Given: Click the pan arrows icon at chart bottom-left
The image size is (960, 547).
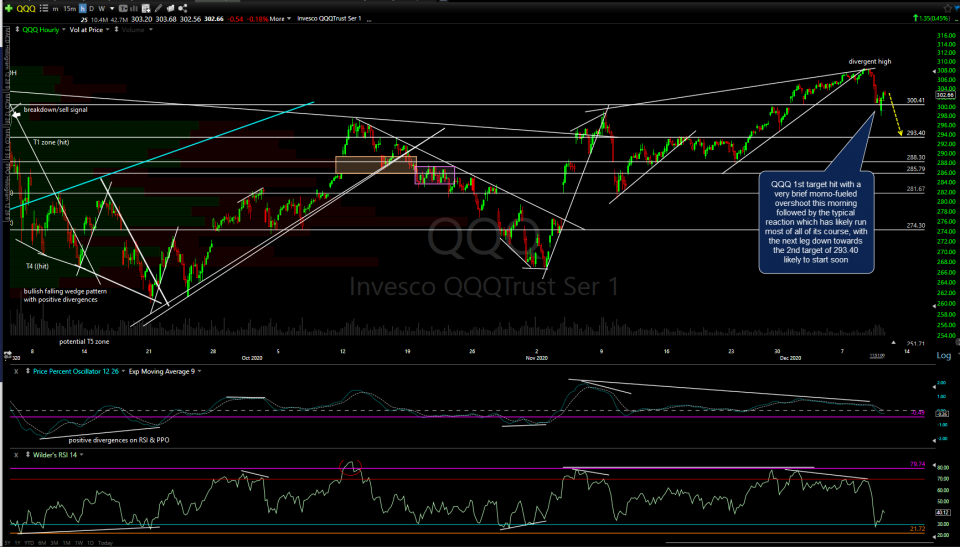Looking at the screenshot, I should pyautogui.click(x=8, y=353).
